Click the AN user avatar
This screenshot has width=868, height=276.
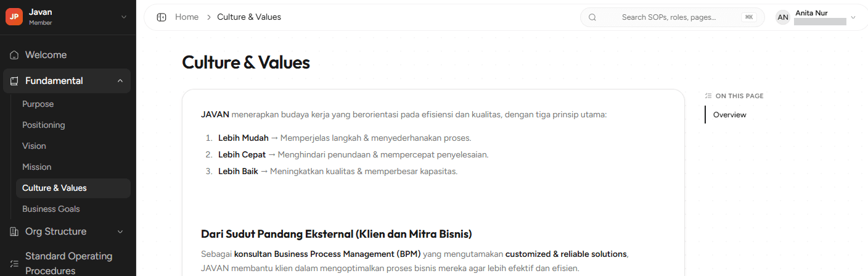point(783,17)
